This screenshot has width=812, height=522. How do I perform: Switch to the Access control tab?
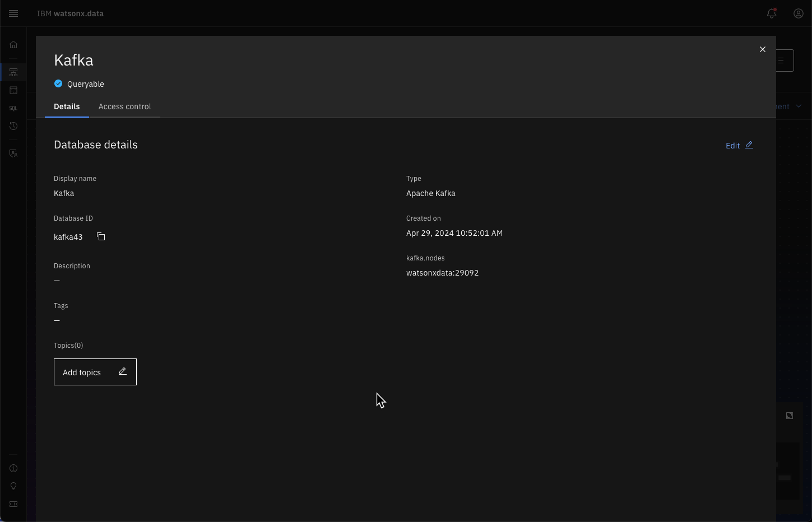coord(124,106)
